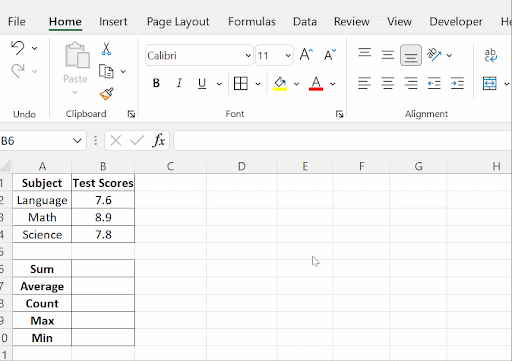Select the Language cell

click(42, 200)
